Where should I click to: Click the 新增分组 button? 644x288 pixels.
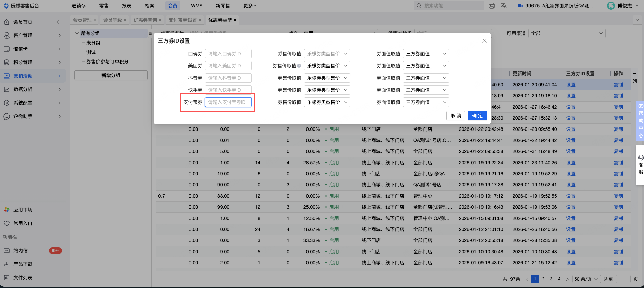coord(111,75)
